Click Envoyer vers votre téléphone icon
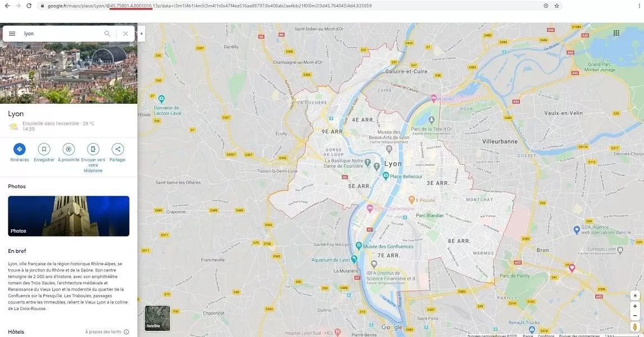 point(93,149)
